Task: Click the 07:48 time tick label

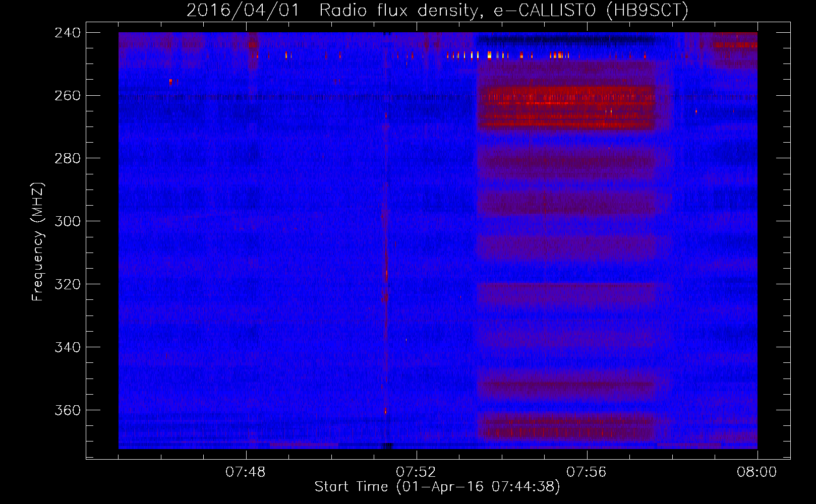Action: pyautogui.click(x=246, y=472)
